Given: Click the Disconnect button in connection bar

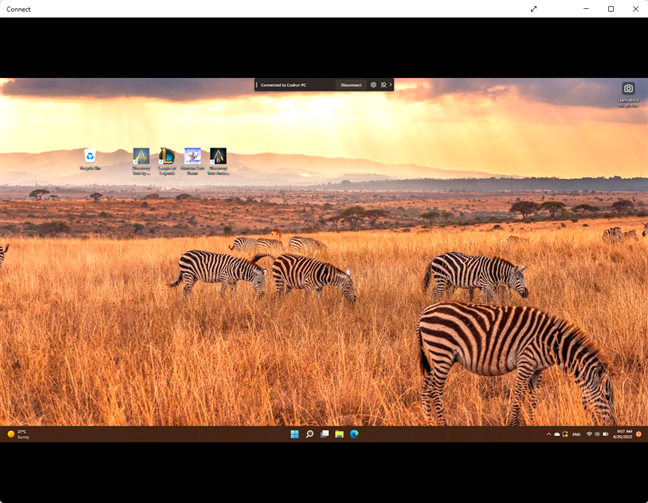Looking at the screenshot, I should point(351,85).
